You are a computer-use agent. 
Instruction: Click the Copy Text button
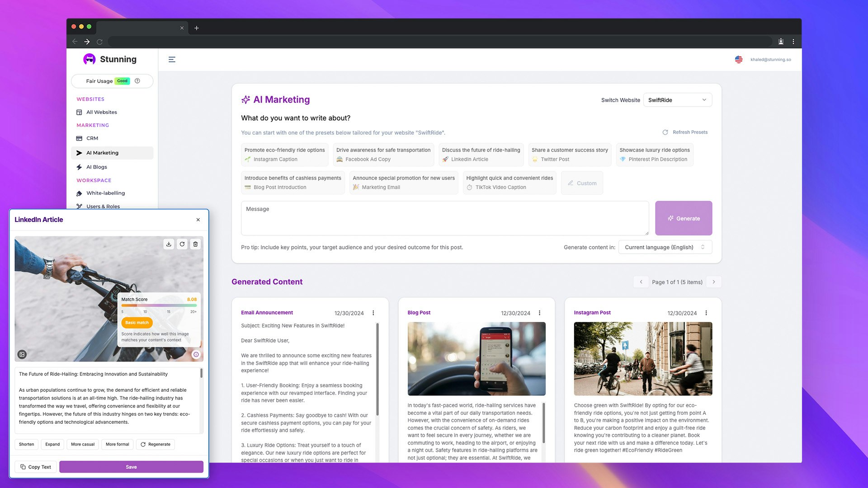35,467
